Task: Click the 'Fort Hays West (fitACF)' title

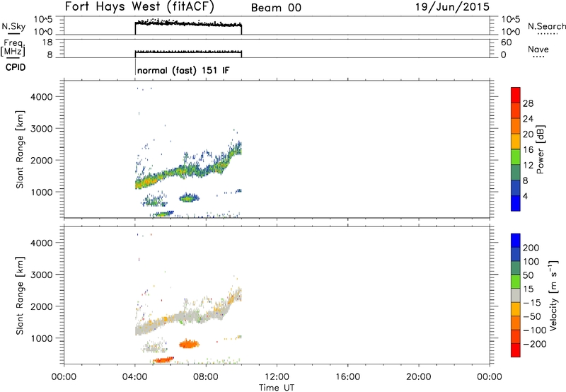Action: pos(139,6)
